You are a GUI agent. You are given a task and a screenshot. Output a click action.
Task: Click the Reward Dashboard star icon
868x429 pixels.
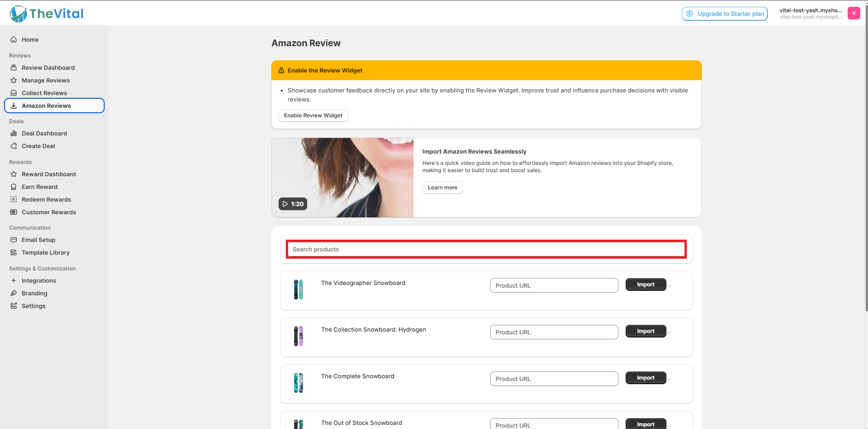[x=14, y=174]
